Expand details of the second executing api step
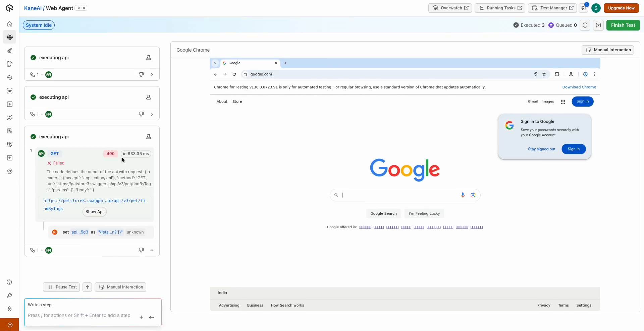The height and width of the screenshot is (331, 644). click(152, 114)
